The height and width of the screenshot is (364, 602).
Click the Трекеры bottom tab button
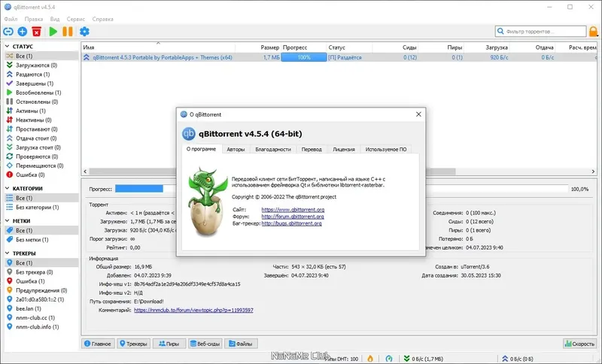133,344
